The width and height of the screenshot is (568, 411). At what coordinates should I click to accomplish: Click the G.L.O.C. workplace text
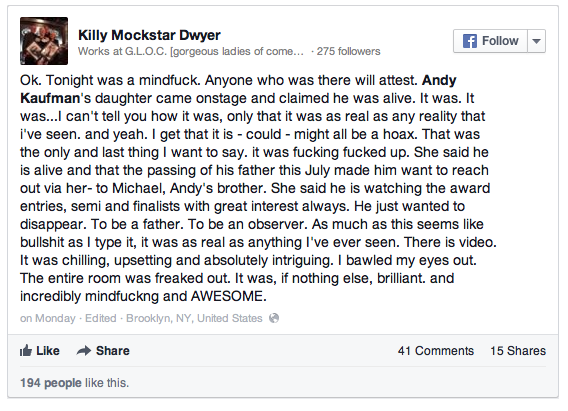214,51
